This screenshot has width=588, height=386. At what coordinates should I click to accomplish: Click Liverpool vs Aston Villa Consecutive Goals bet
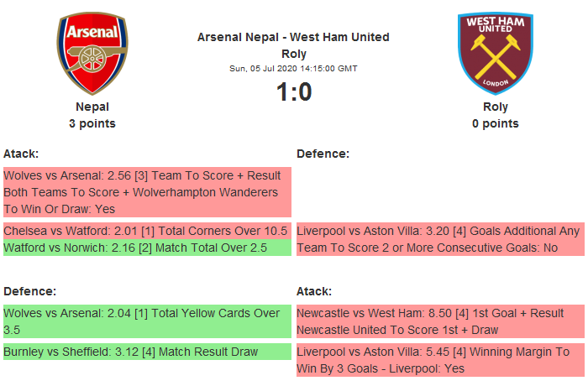pyautogui.click(x=439, y=239)
